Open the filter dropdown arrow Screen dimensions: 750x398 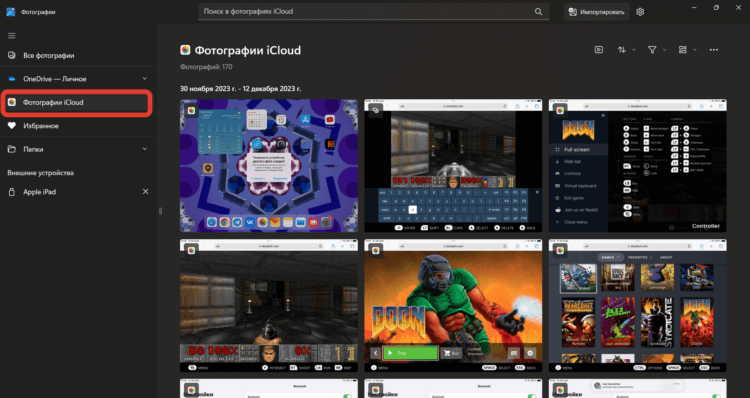coord(664,50)
